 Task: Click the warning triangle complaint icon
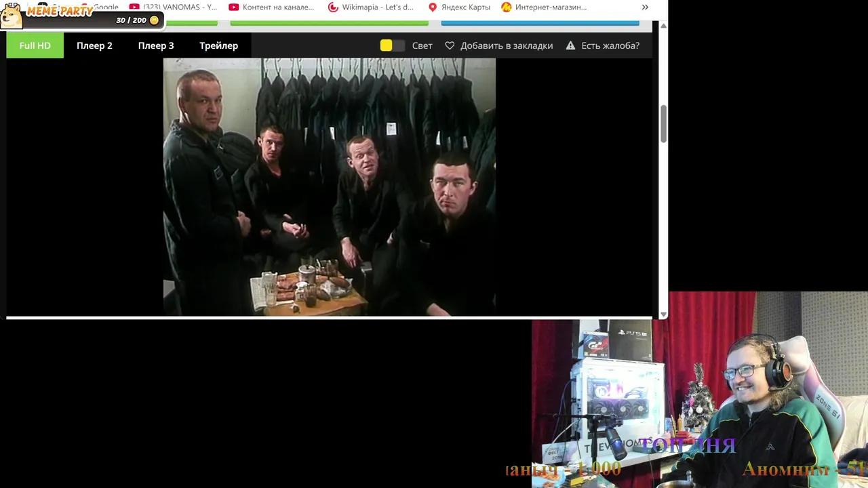coord(570,45)
